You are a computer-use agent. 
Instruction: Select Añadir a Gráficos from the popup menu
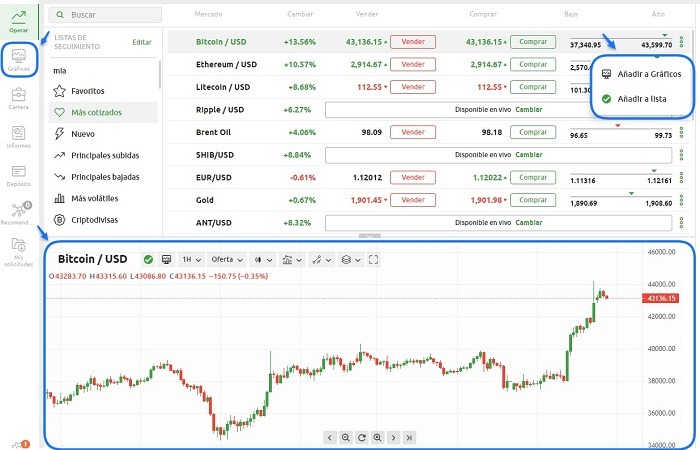[642, 74]
